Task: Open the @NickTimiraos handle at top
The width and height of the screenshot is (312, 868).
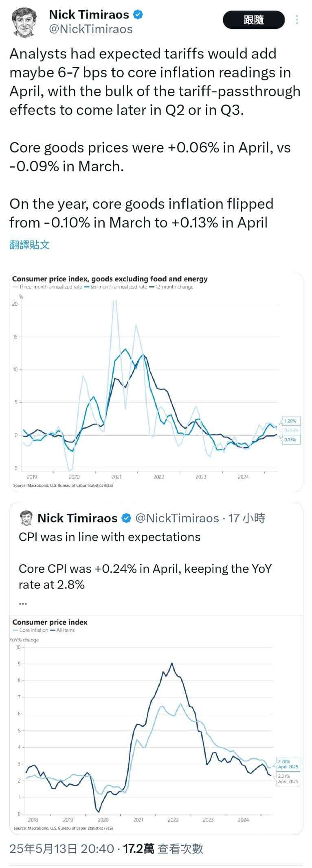Action: (x=91, y=29)
